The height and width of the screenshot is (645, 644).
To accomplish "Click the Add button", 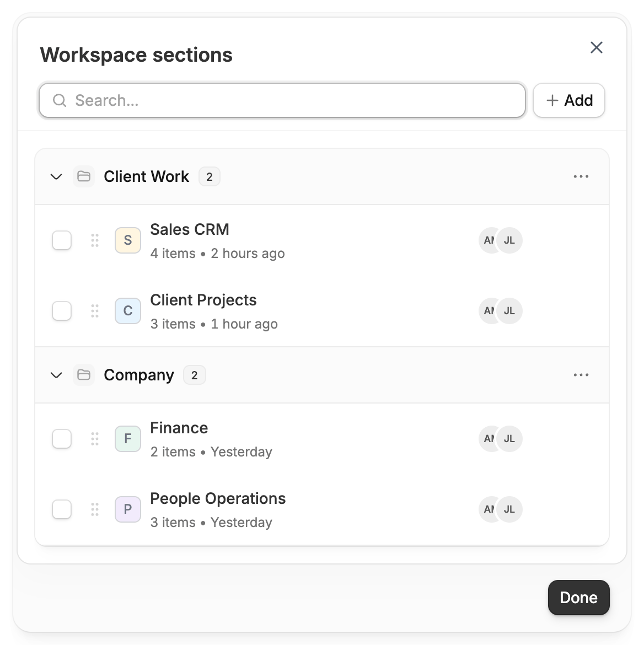I will point(568,100).
